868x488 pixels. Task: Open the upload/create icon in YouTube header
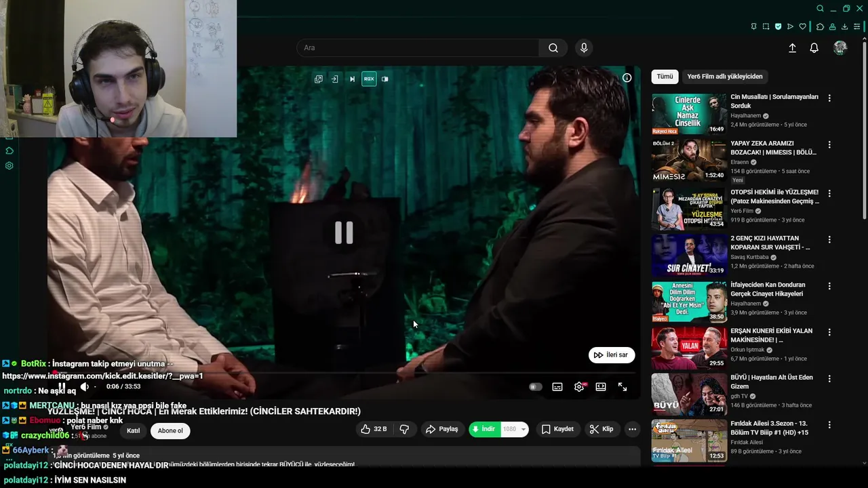coord(792,48)
